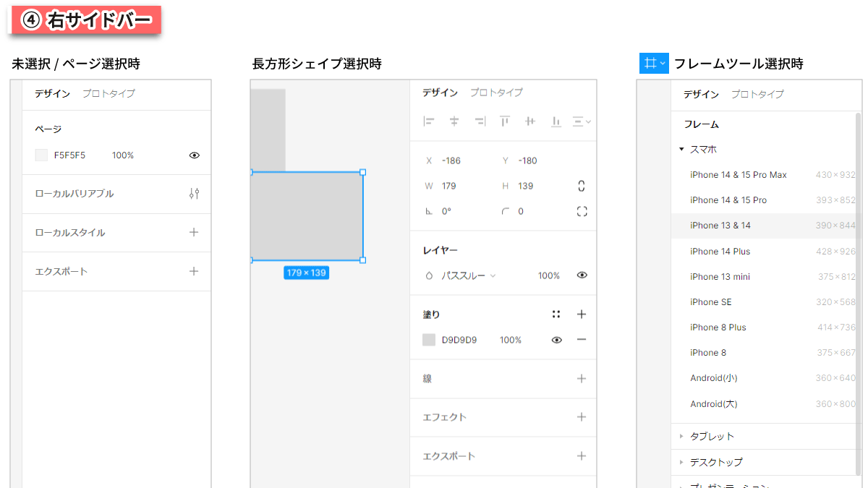Add page export with エクスポート plus
Image resolution: width=868 pixels, height=488 pixels.
pyautogui.click(x=194, y=271)
